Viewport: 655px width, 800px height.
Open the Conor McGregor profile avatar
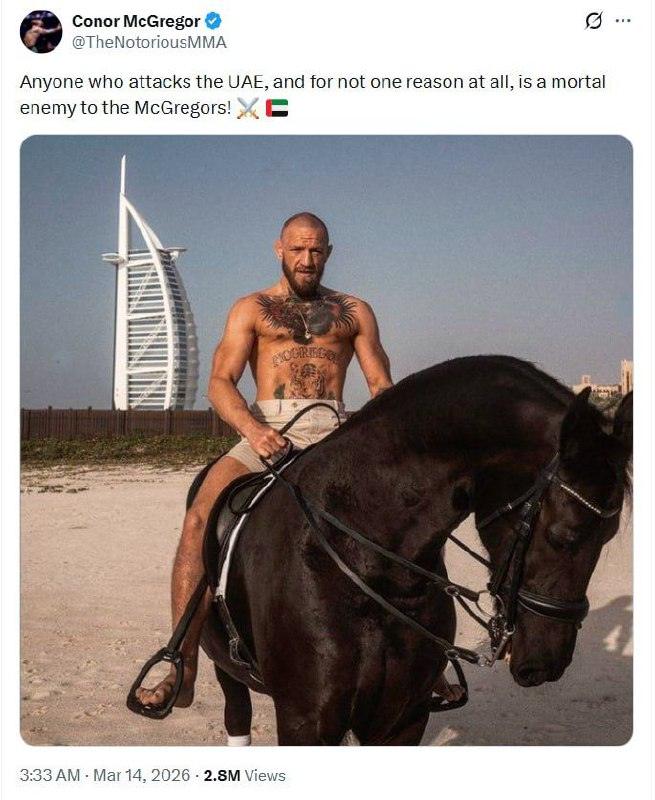pyautogui.click(x=41, y=32)
